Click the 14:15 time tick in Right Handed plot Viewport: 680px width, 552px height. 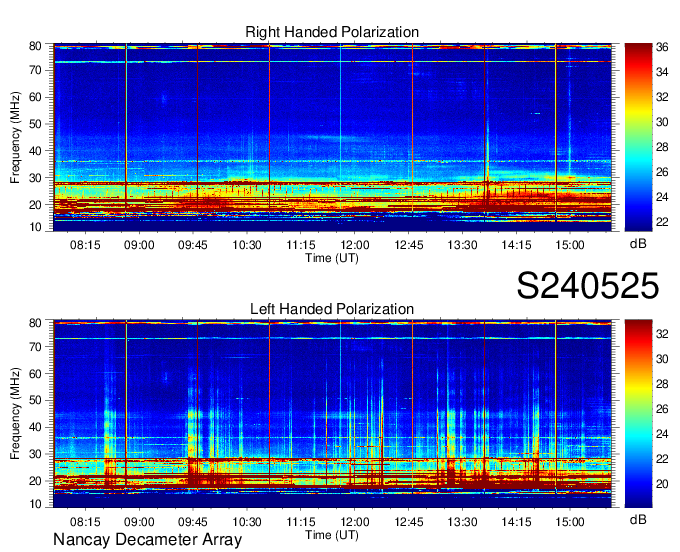(x=517, y=245)
